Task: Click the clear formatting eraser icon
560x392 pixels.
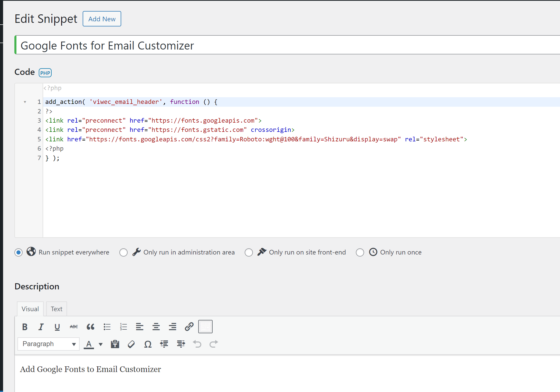Action: click(131, 344)
